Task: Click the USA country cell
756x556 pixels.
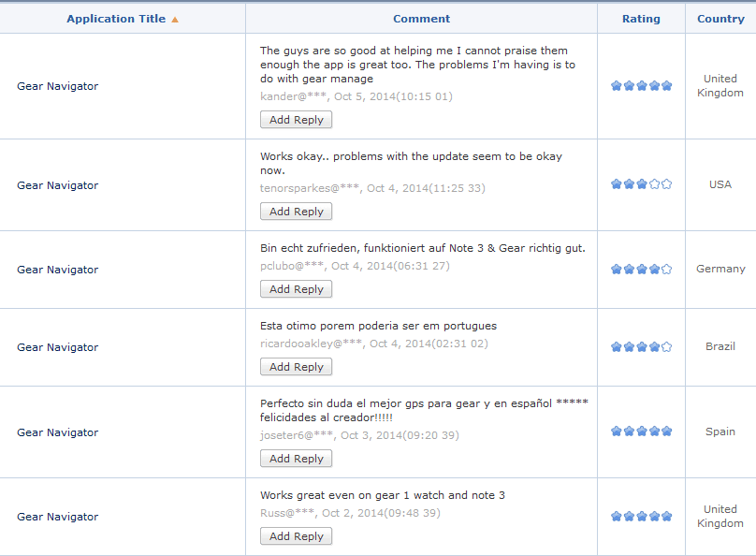Action: 720,184
